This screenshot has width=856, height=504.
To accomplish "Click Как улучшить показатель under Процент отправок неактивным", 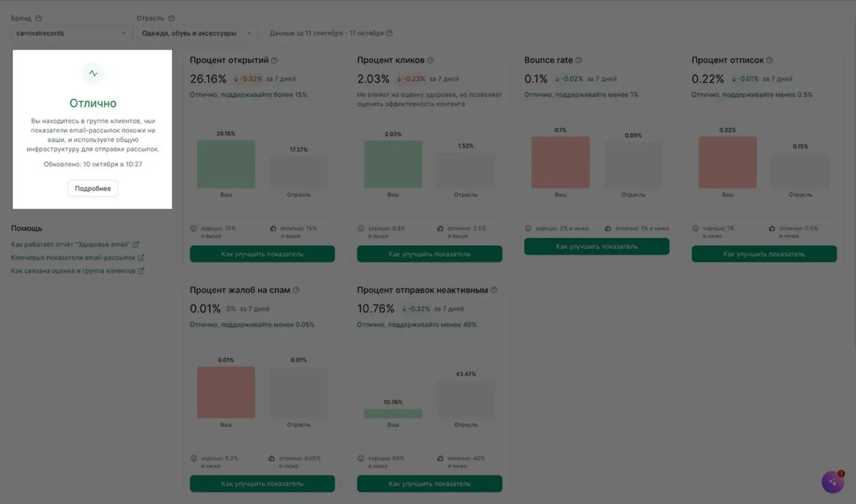I will click(x=429, y=484).
